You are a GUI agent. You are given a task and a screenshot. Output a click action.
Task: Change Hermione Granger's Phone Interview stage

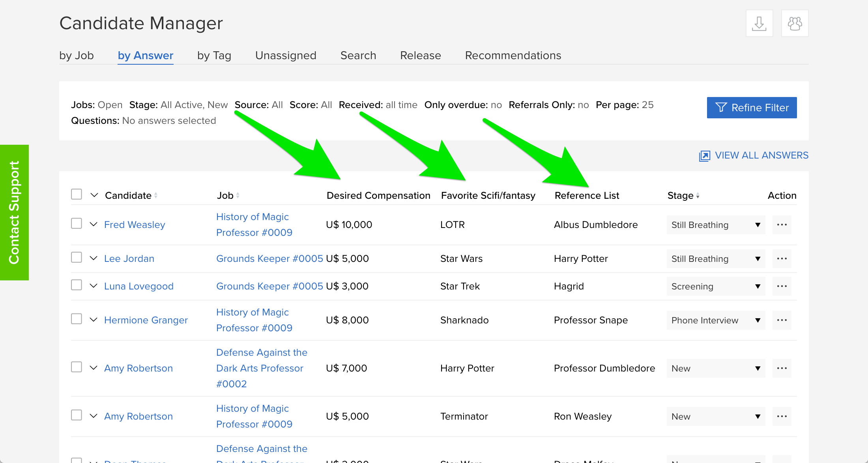715,320
